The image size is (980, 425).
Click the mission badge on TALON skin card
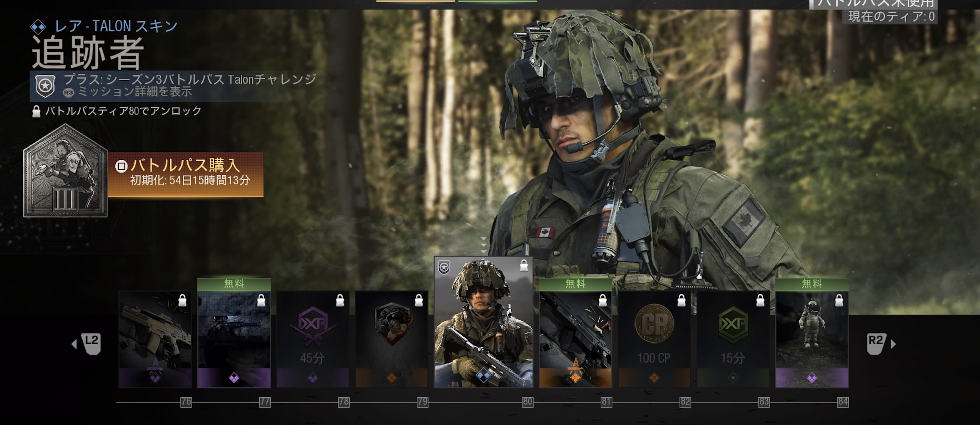click(x=444, y=267)
